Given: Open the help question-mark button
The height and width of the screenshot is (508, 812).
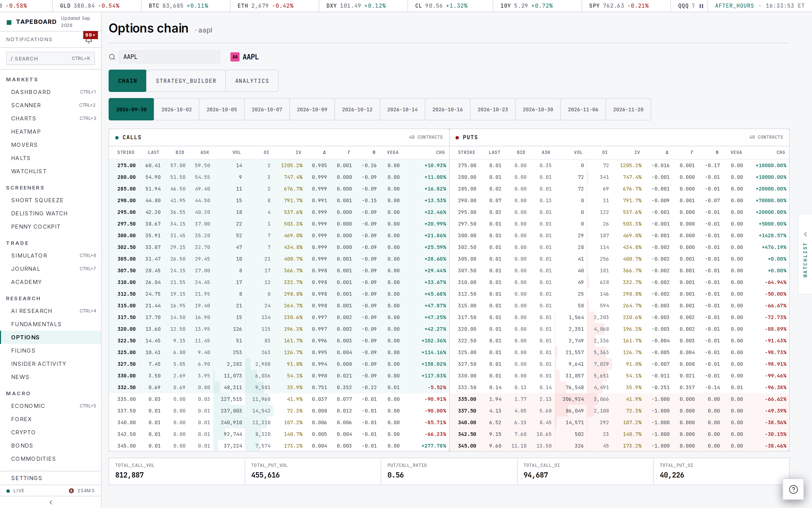Looking at the screenshot, I should [x=793, y=489].
